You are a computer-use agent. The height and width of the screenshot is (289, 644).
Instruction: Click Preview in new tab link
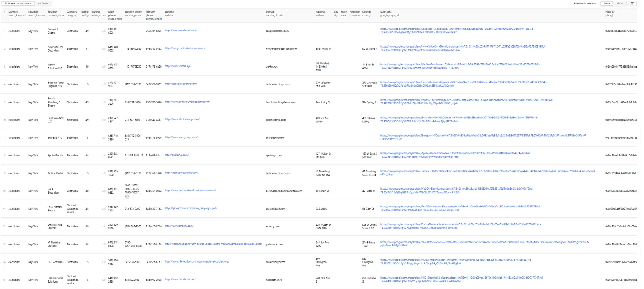(585, 4)
